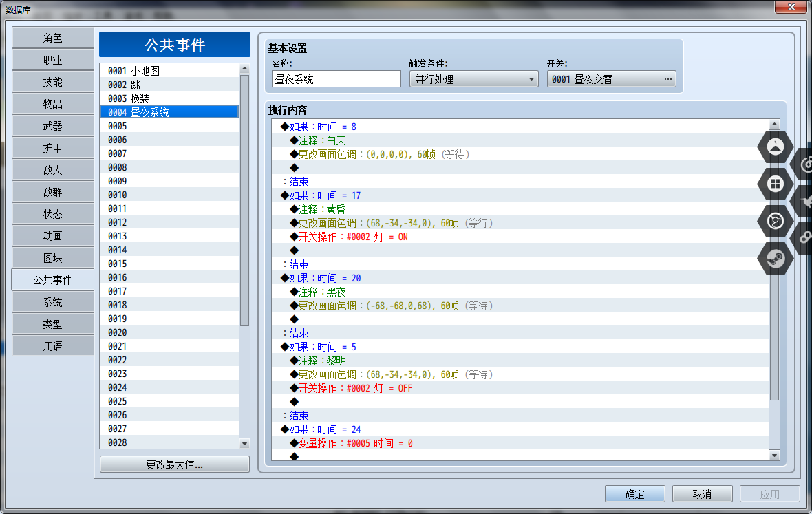This screenshot has width=812, height=514.
Task: Close the 数据库 window
Action: click(790, 7)
